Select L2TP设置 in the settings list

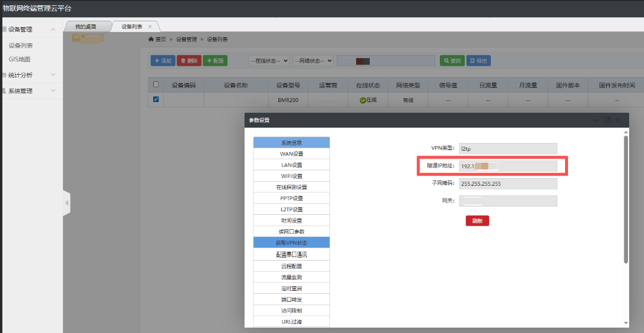[x=291, y=210]
